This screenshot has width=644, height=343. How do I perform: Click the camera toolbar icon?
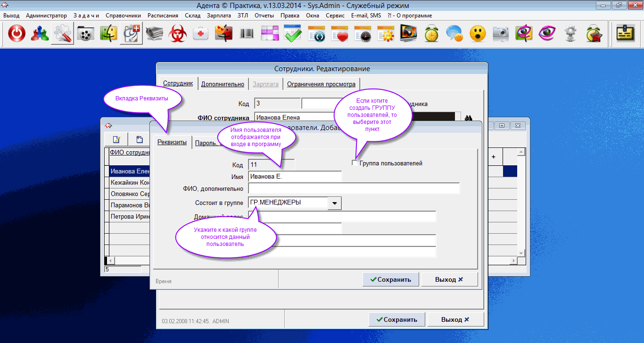(501, 34)
